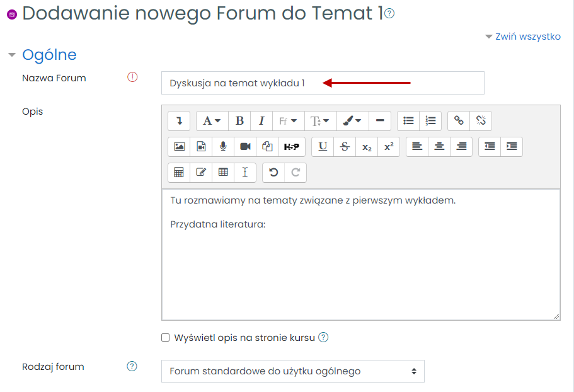This screenshot has width=574, height=392.
Task: Click the insert link icon
Action: pos(459,121)
